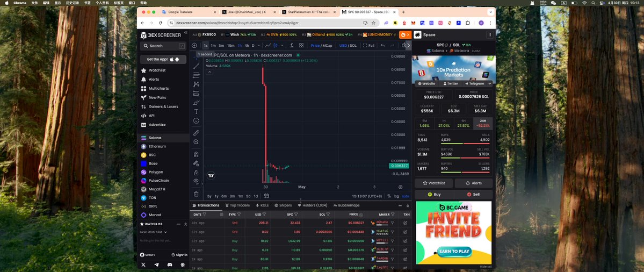644x272 pixels.
Task: Select 1s chart interval
Action: coord(205,46)
